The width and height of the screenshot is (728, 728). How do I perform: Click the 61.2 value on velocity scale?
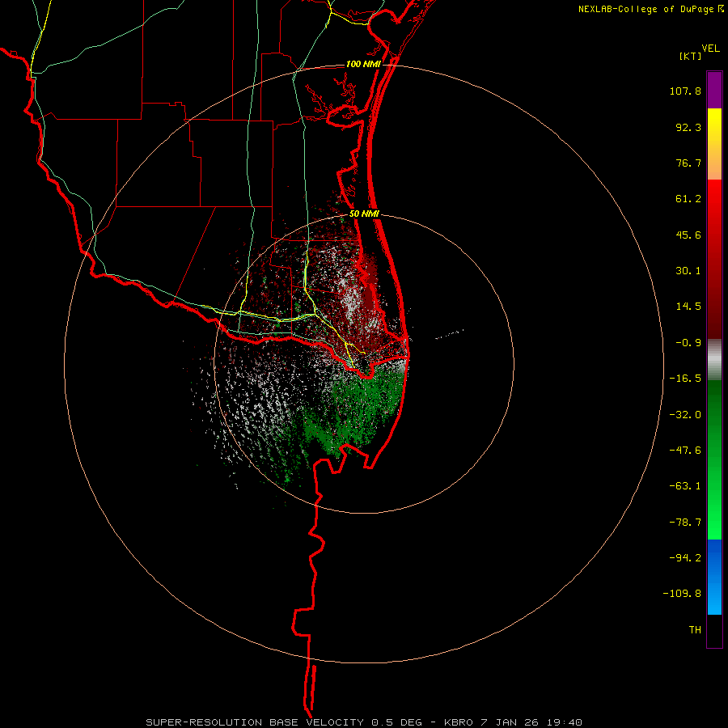688,199
